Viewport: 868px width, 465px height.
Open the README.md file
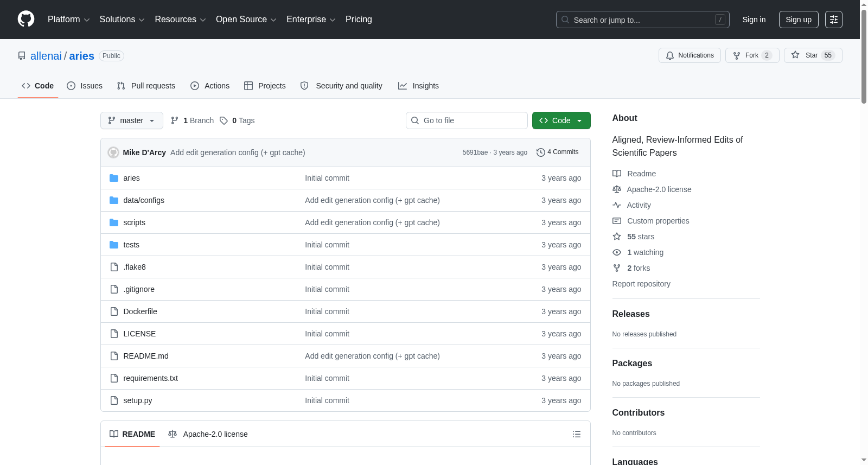point(146,356)
